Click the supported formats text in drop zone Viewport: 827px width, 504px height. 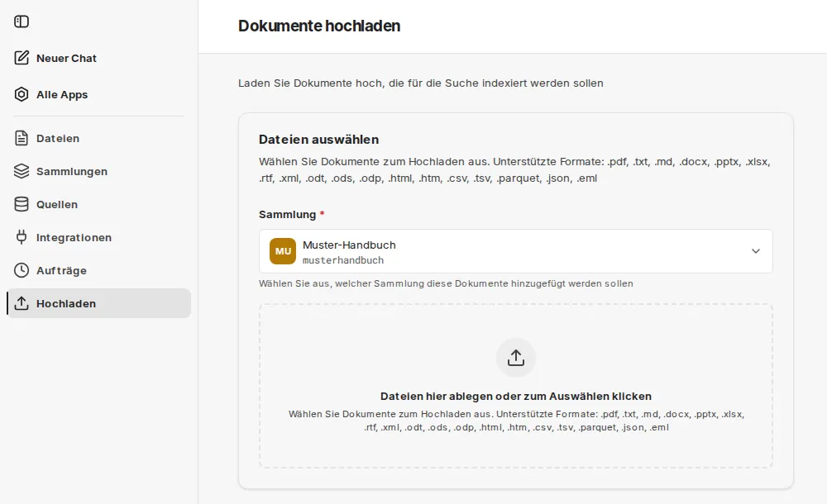click(516, 421)
